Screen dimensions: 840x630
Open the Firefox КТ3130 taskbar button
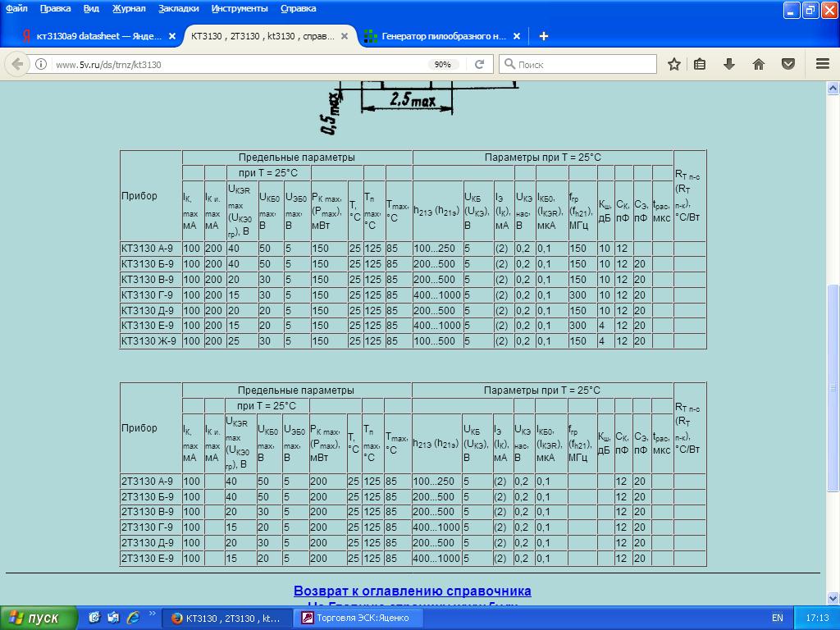tap(226, 619)
